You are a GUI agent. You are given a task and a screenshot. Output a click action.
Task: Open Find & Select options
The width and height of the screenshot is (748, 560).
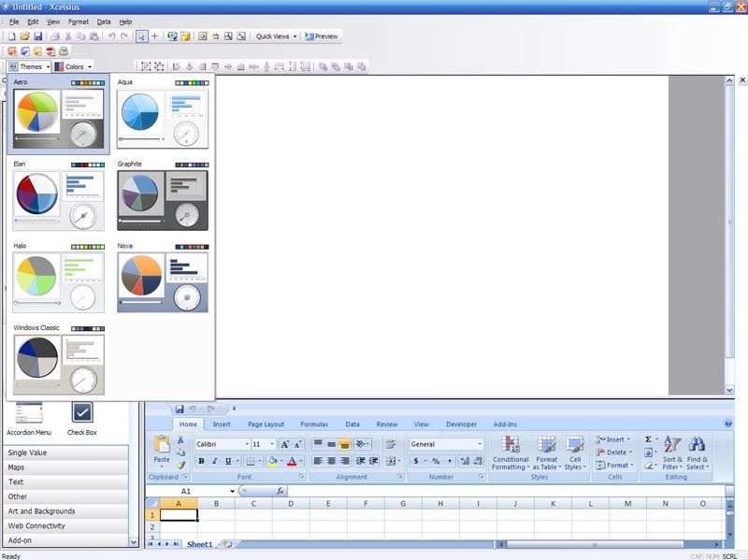coord(698,452)
